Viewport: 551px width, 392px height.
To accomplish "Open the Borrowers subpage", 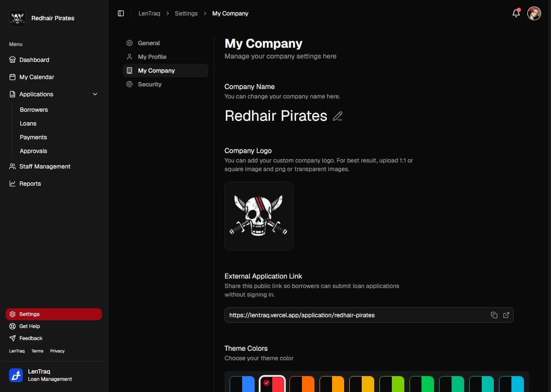I will pyautogui.click(x=34, y=110).
